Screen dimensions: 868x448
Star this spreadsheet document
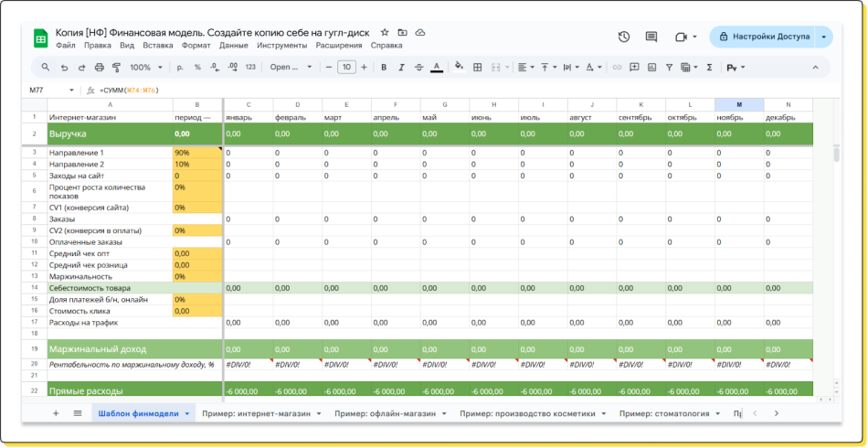(x=385, y=32)
